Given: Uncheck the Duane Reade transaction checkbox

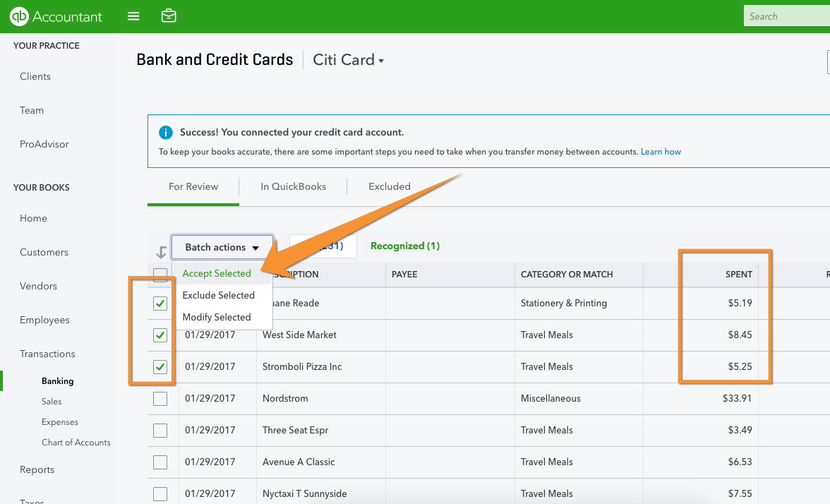Looking at the screenshot, I should pos(160,304).
